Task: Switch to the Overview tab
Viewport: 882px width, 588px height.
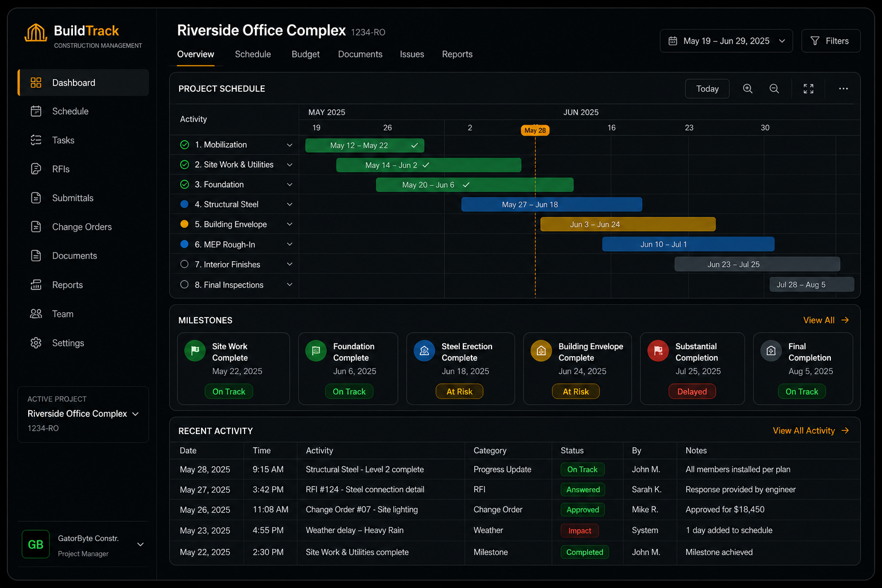Action: pos(195,54)
